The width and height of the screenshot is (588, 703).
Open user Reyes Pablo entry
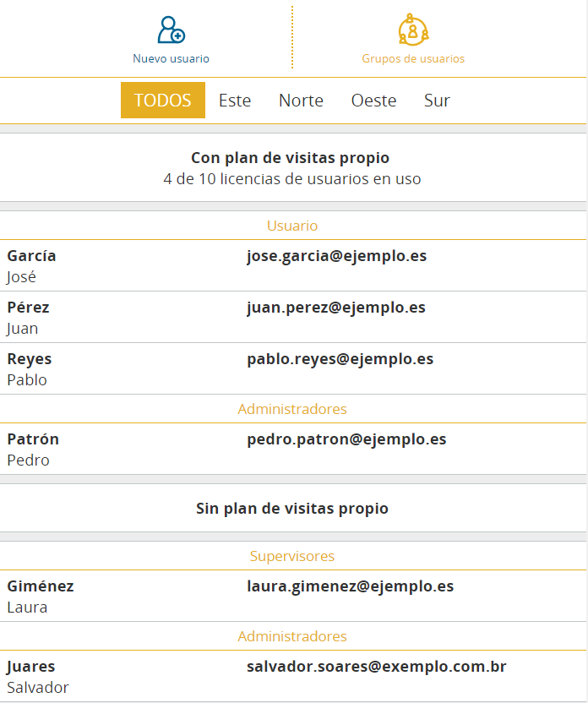[293, 369]
